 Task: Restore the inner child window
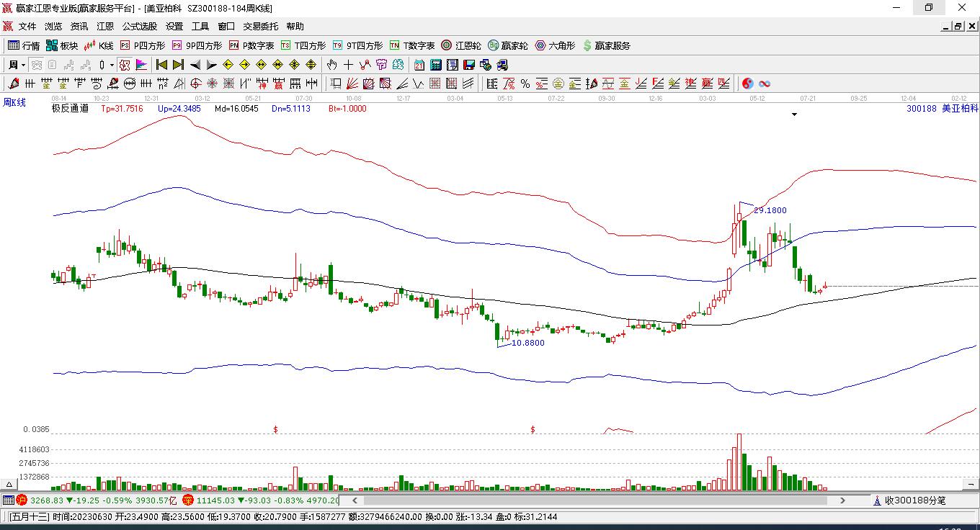[958, 27]
